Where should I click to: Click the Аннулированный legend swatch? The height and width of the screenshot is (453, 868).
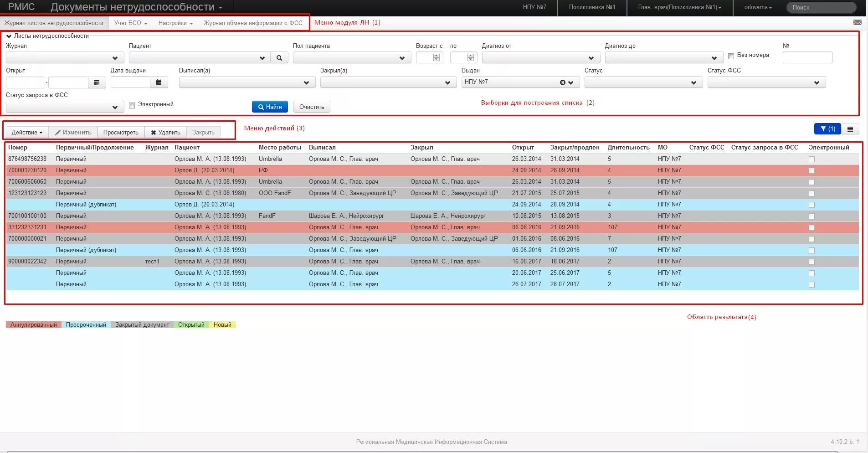tap(34, 325)
